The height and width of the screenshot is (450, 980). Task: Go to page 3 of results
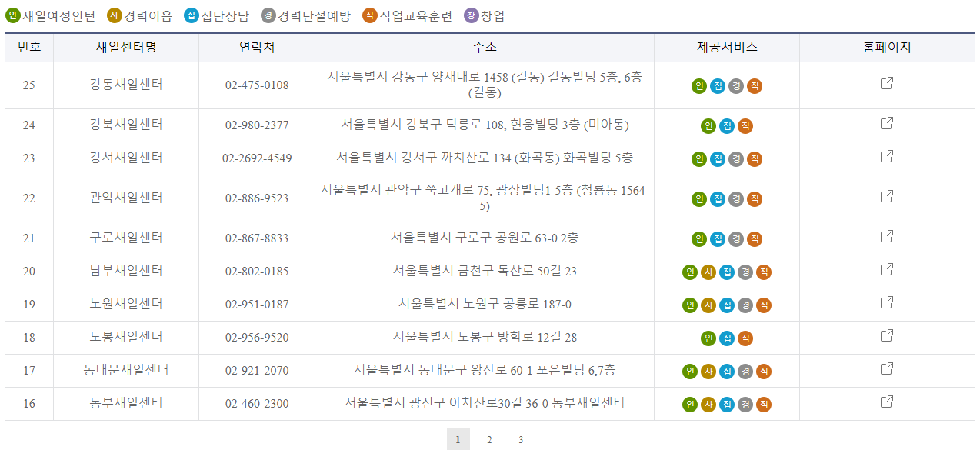(x=521, y=439)
